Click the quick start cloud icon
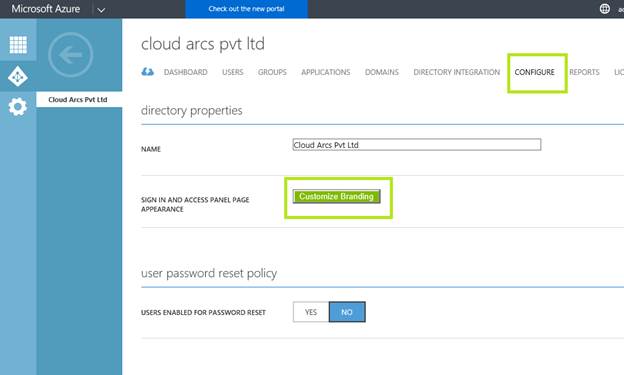Image resolution: width=624 pixels, height=375 pixels. (148, 72)
